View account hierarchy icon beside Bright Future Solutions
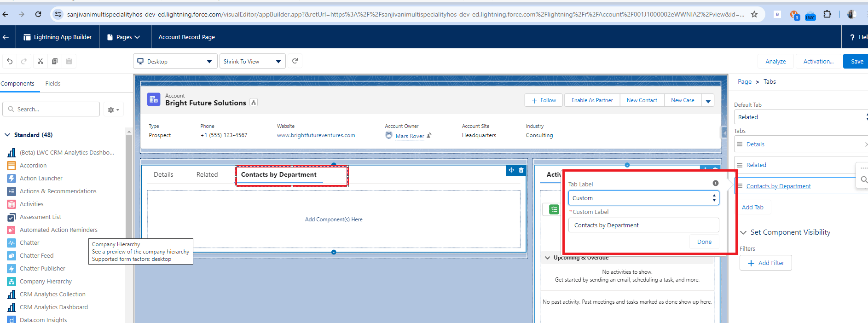This screenshot has height=323, width=868. click(254, 103)
